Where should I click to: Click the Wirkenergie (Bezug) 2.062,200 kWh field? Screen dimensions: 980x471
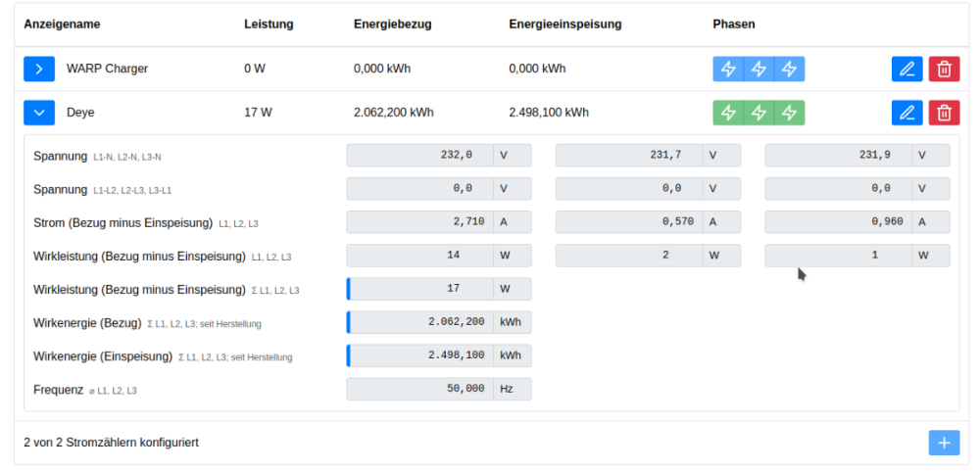tap(420, 322)
